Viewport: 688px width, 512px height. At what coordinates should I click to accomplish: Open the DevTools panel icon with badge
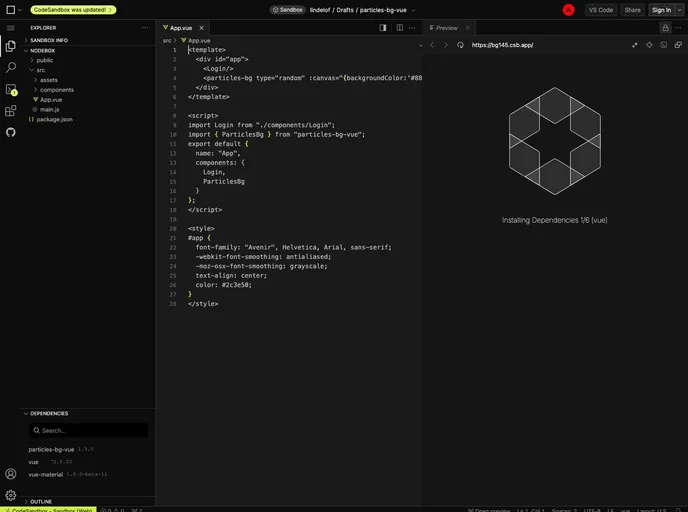[x=11, y=90]
